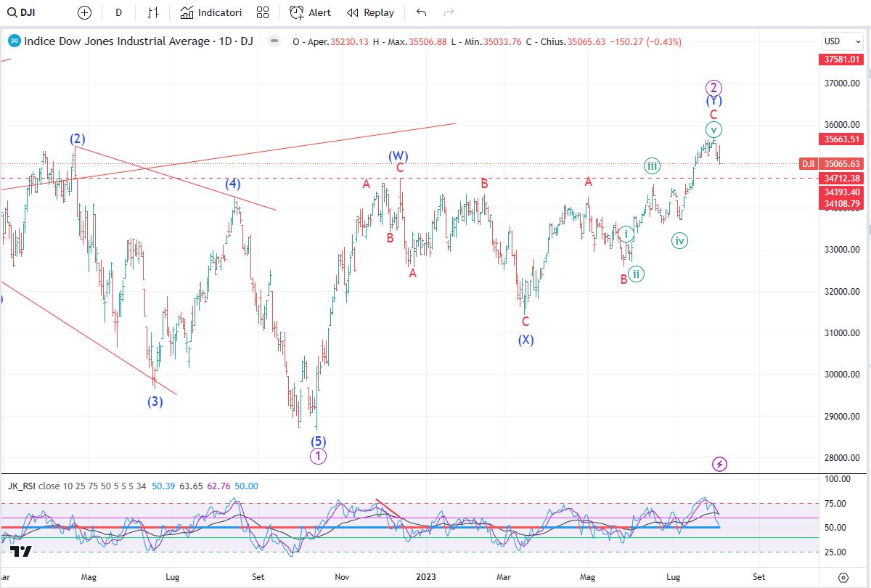The width and height of the screenshot is (871, 588).
Task: Click the Dow Jones 30 symbol logo
Action: [x=15, y=41]
